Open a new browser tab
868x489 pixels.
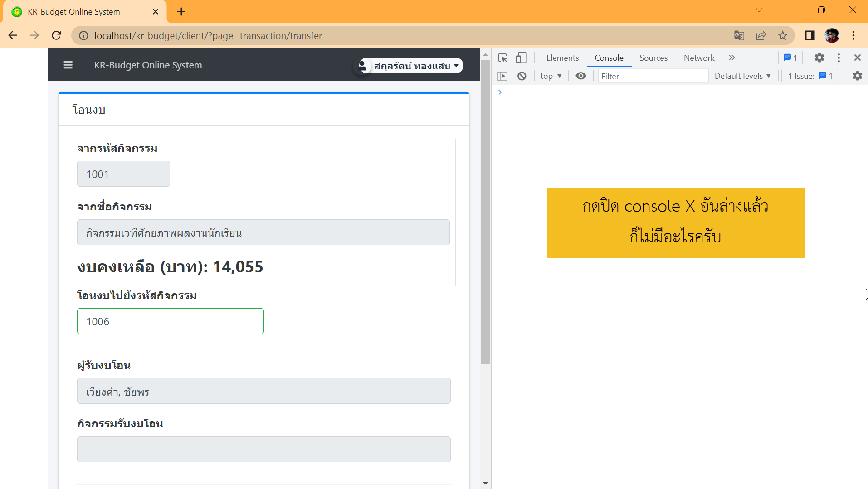(x=181, y=12)
